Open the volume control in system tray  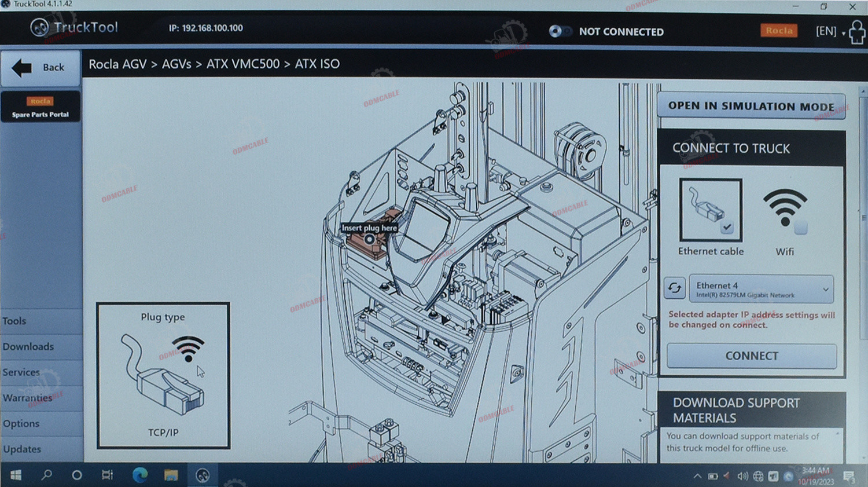743,477
